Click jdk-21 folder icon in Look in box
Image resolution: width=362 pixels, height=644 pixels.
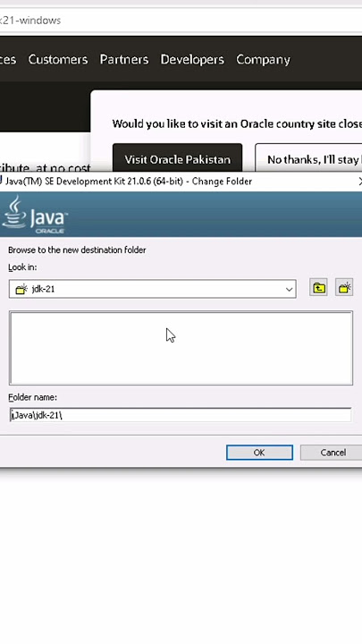(x=21, y=289)
